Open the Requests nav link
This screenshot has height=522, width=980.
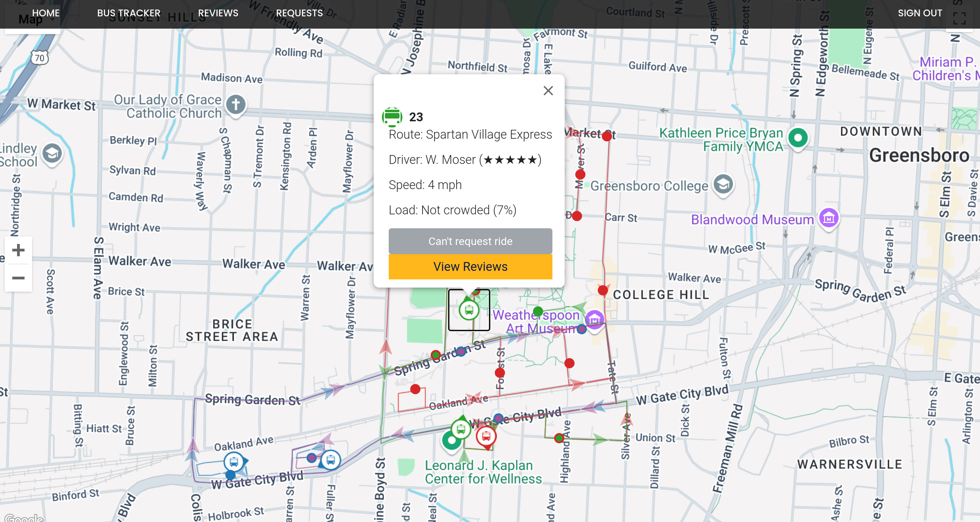(299, 13)
